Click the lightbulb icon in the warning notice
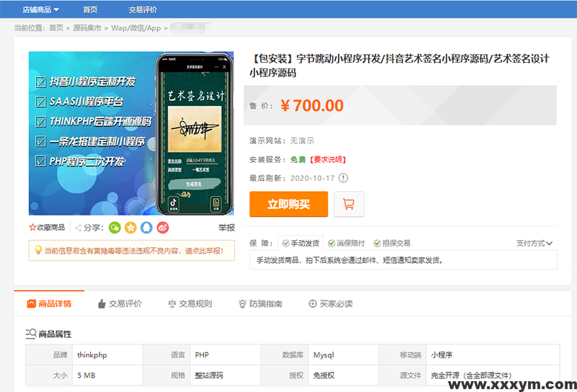The width and height of the screenshot is (577, 392). (x=38, y=250)
